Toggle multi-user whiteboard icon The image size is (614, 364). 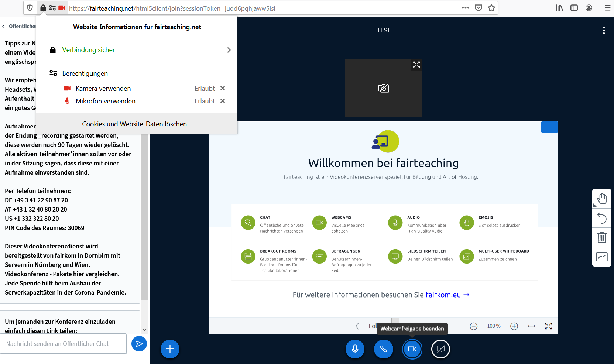point(602,257)
